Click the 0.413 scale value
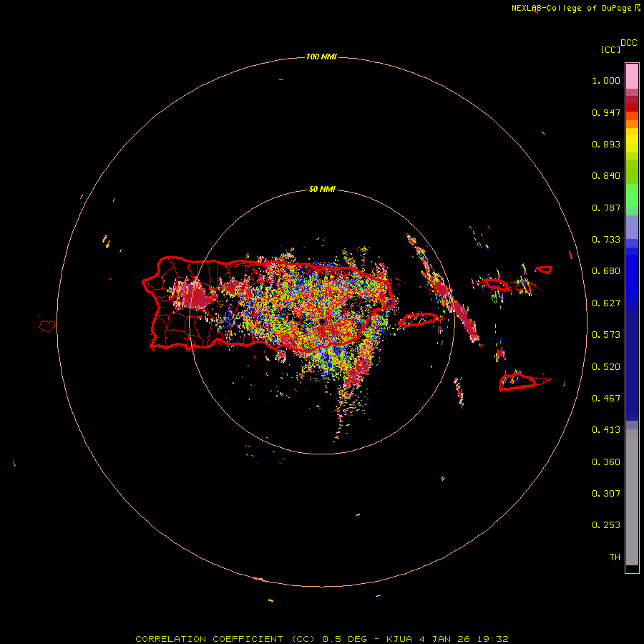 point(606,430)
